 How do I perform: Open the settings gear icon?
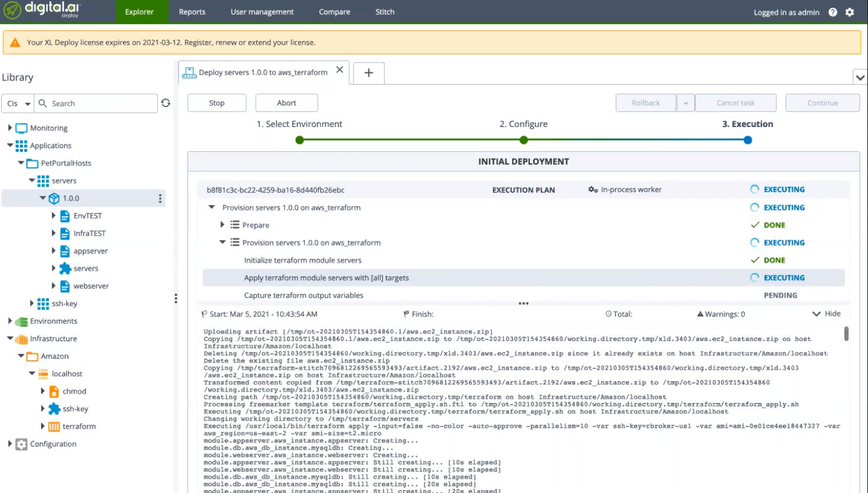pyautogui.click(x=850, y=12)
